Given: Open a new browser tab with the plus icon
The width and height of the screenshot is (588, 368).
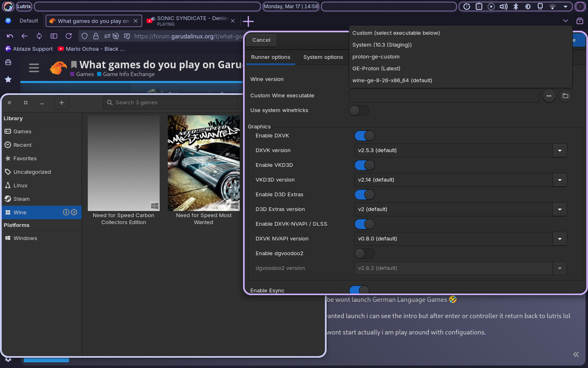Looking at the screenshot, I should point(248,21).
